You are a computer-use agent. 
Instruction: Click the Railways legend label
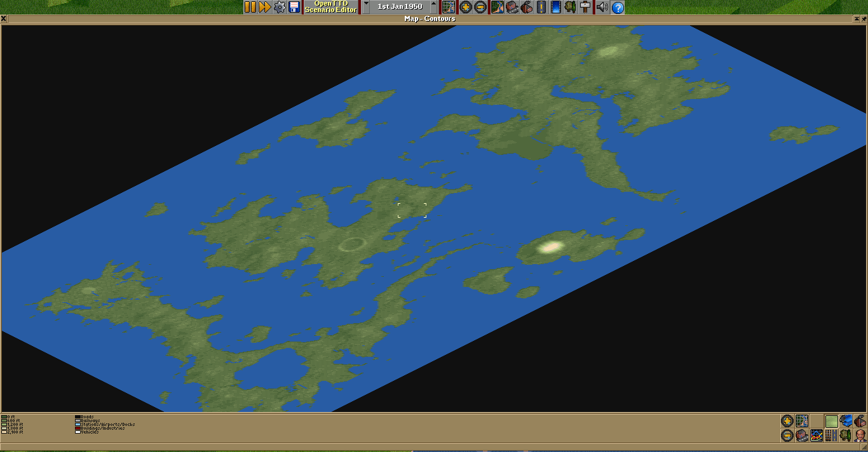click(x=91, y=421)
